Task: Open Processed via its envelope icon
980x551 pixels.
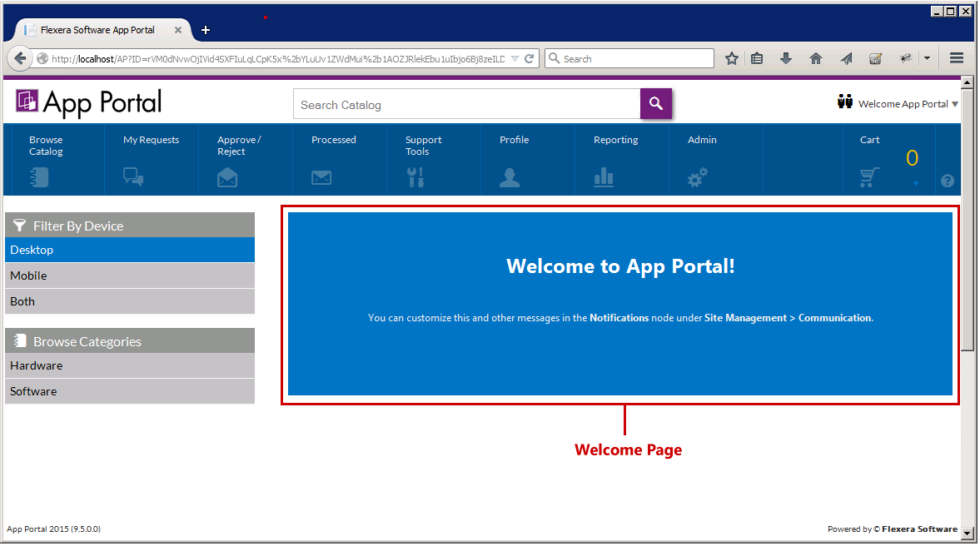Action: pyautogui.click(x=321, y=176)
